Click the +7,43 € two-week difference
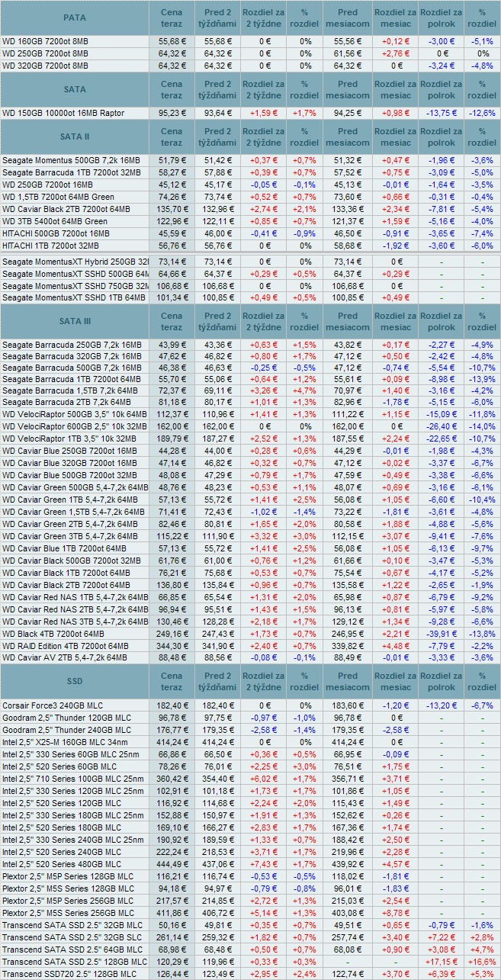The height and width of the screenshot is (980, 501). [x=264, y=863]
